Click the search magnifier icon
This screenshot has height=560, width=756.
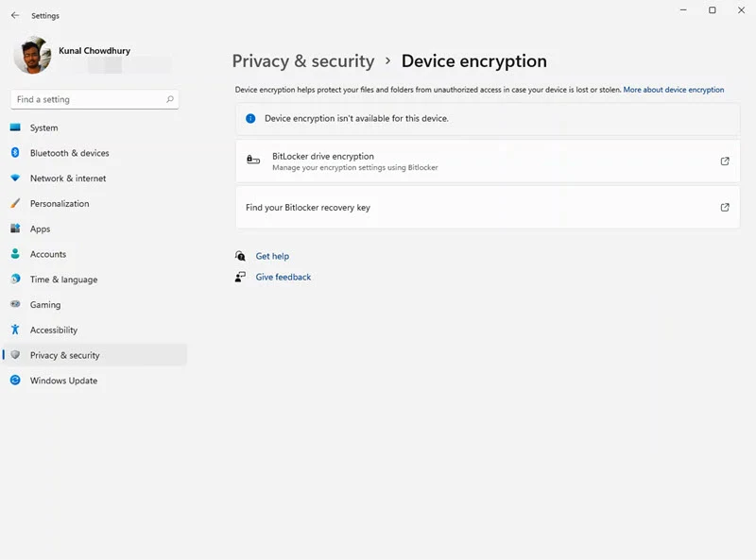170,99
